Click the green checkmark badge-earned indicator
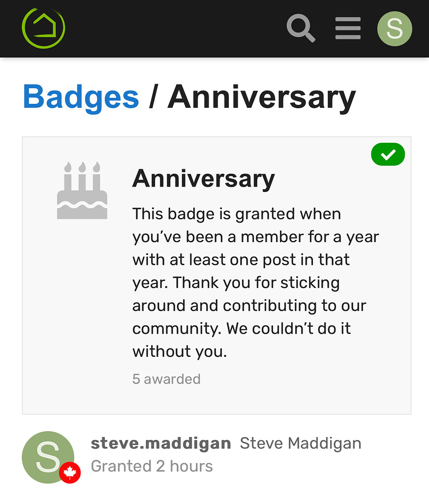 click(388, 154)
